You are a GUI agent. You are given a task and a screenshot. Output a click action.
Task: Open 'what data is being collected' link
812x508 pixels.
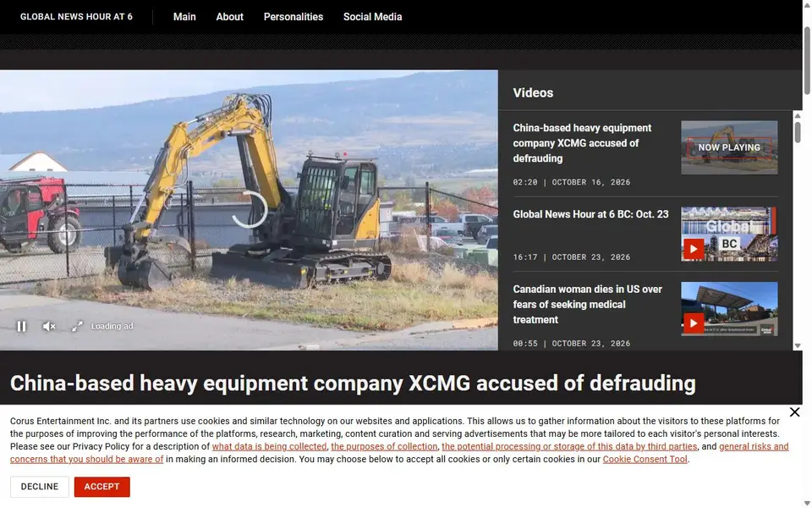[x=269, y=446]
